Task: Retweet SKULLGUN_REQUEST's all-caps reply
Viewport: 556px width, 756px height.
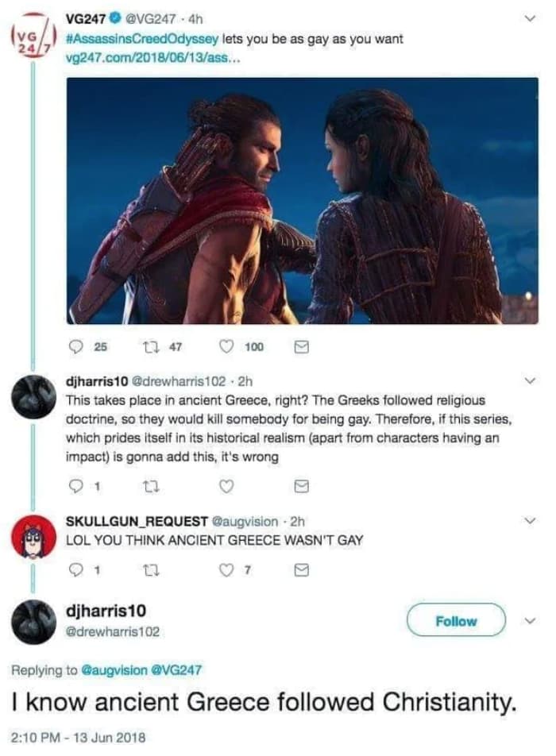Action: pyautogui.click(x=151, y=571)
